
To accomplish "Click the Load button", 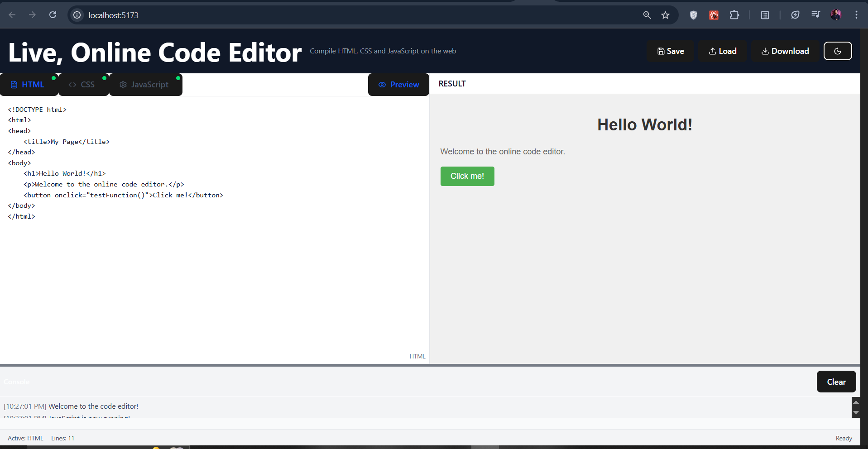I will [722, 51].
